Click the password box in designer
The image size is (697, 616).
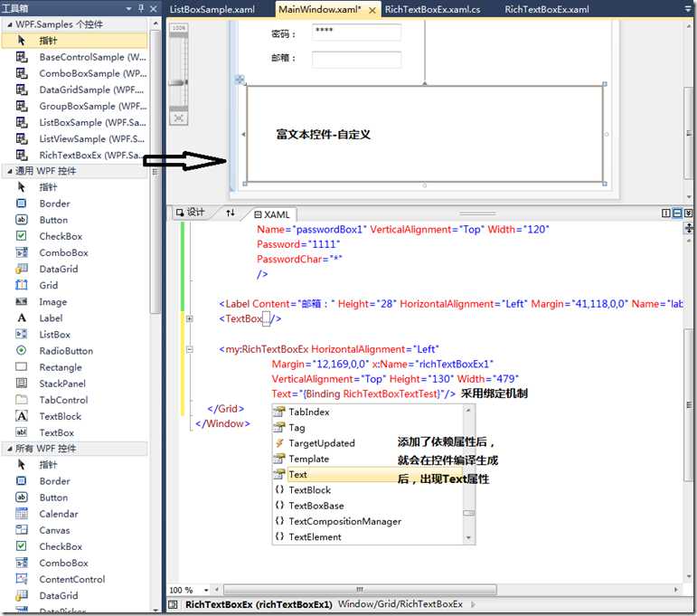click(356, 33)
